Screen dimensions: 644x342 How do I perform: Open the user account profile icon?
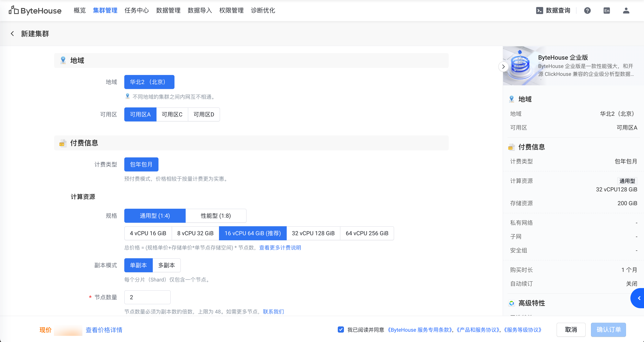pos(626,11)
